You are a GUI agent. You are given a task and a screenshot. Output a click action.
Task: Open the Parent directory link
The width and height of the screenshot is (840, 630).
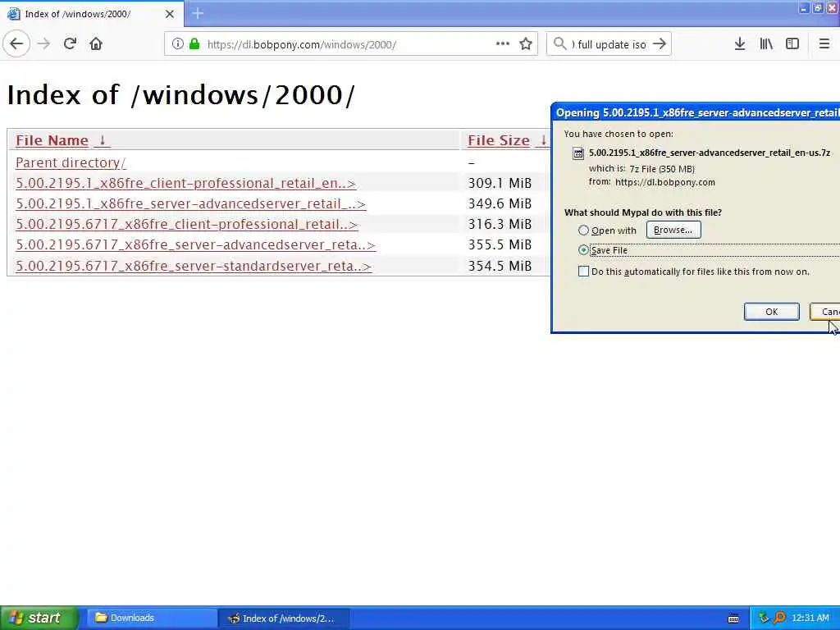71,162
